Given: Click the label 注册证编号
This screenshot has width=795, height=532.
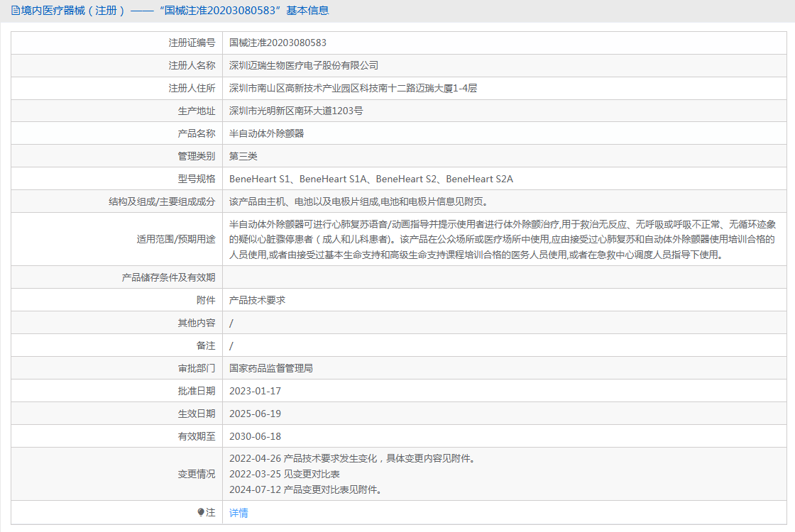Looking at the screenshot, I should (192, 43).
